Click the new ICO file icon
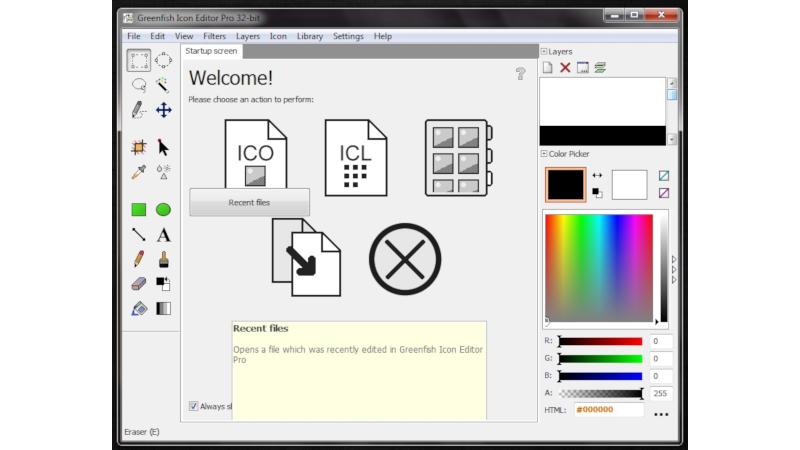 [256, 154]
